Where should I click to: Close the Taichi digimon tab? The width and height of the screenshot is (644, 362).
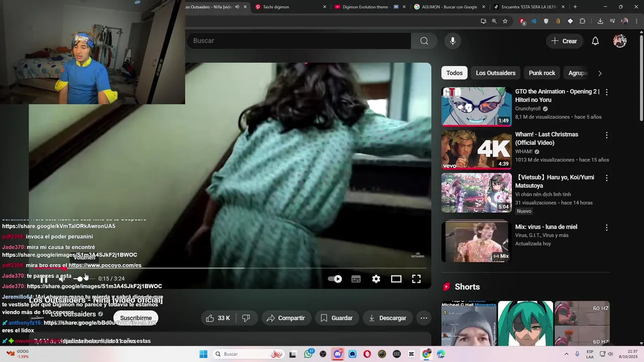point(325,7)
